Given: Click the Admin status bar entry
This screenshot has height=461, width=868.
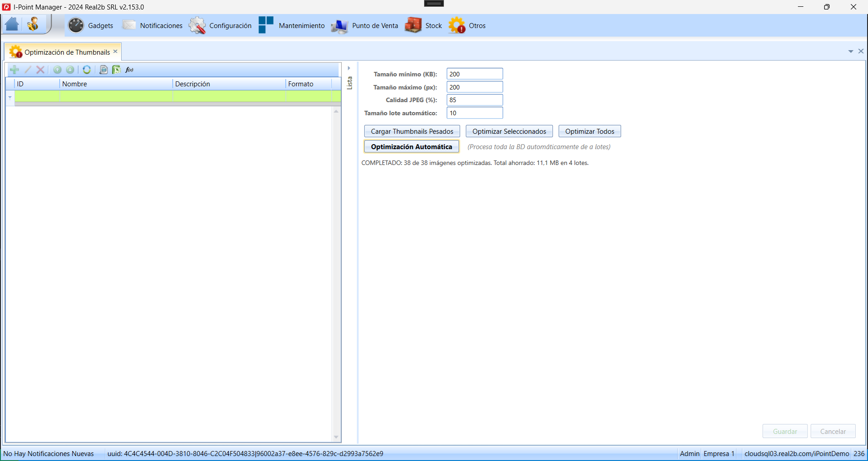Looking at the screenshot, I should coord(689,454).
